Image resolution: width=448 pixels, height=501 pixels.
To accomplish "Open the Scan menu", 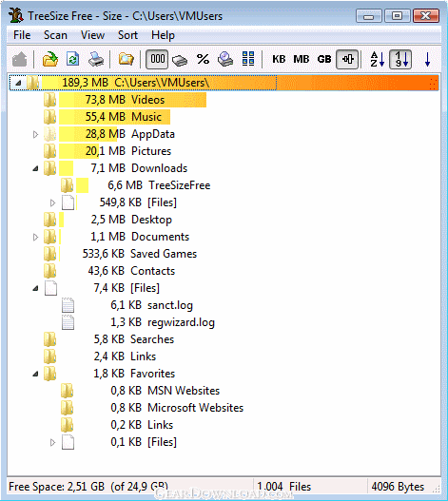I will click(x=55, y=35).
